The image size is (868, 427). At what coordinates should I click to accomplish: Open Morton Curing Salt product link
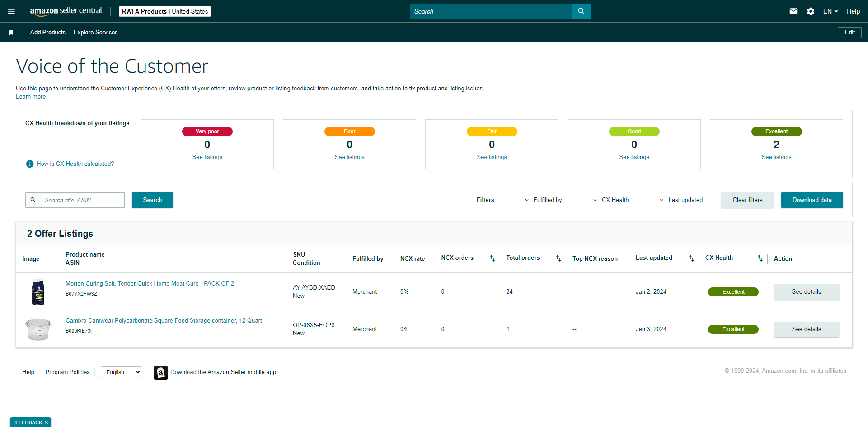click(150, 284)
